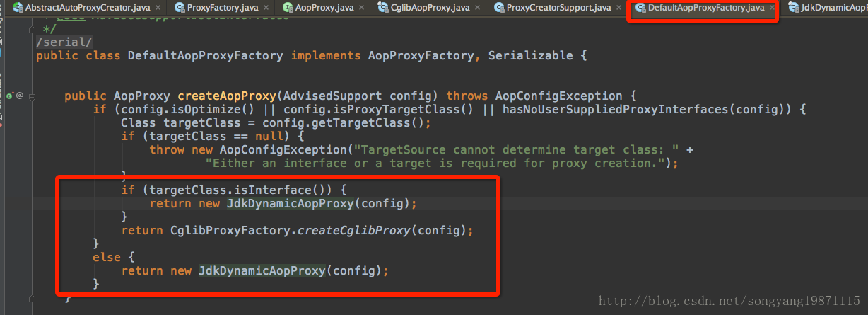
Task: Switch to the ProxyCreatorSupport.java tab
Action: (556, 8)
